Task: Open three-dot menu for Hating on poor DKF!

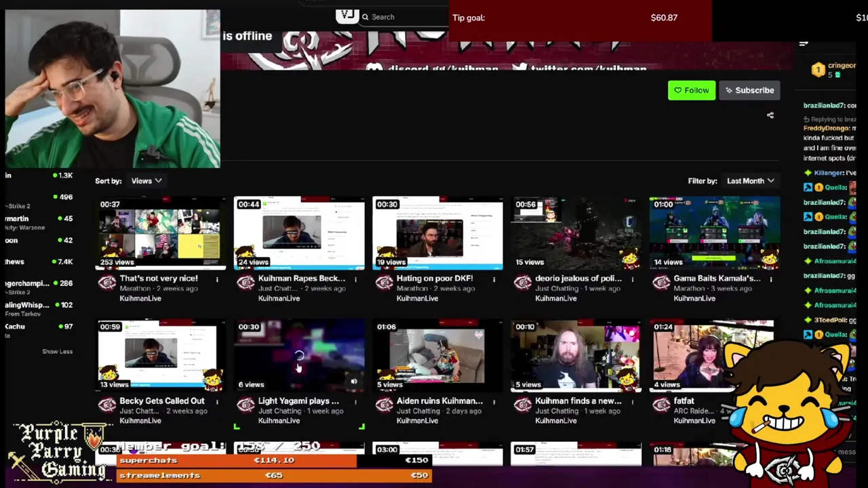Action: (494, 279)
